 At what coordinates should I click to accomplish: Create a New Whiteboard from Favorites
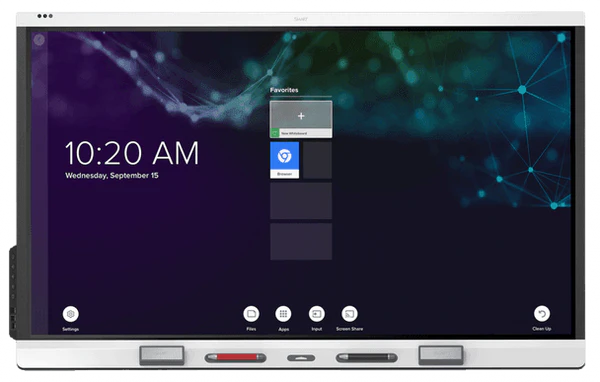[301, 119]
